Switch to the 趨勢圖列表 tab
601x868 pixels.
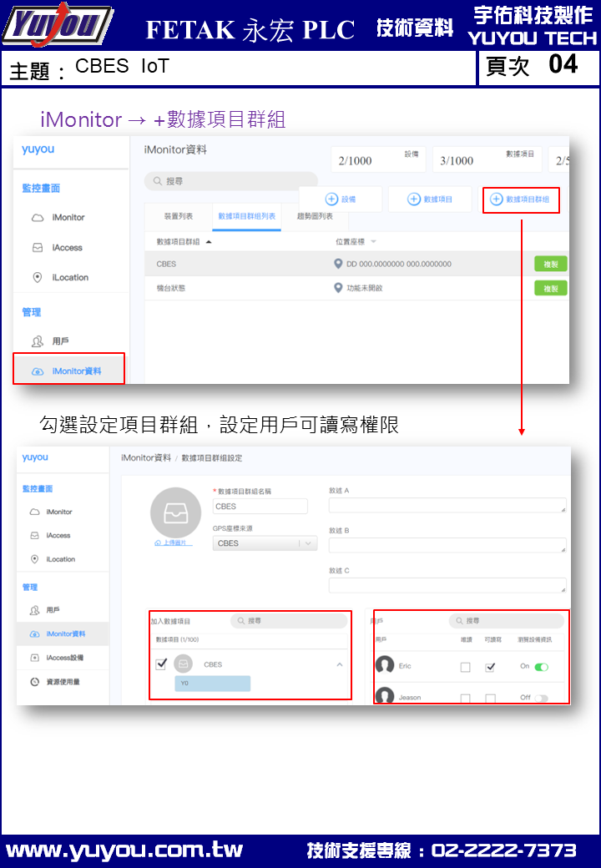point(315,216)
